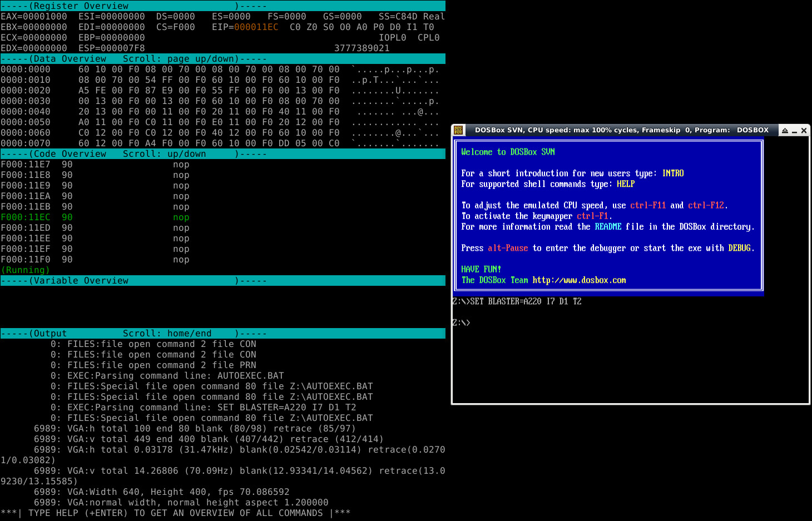Click the yellow INTRO command word
The width and height of the screenshot is (812, 521).
[673, 173]
